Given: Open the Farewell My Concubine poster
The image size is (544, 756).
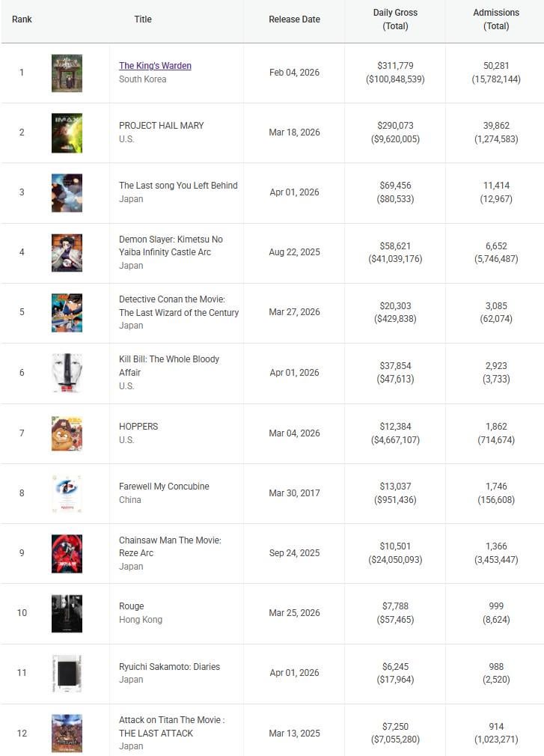Looking at the screenshot, I should (67, 493).
